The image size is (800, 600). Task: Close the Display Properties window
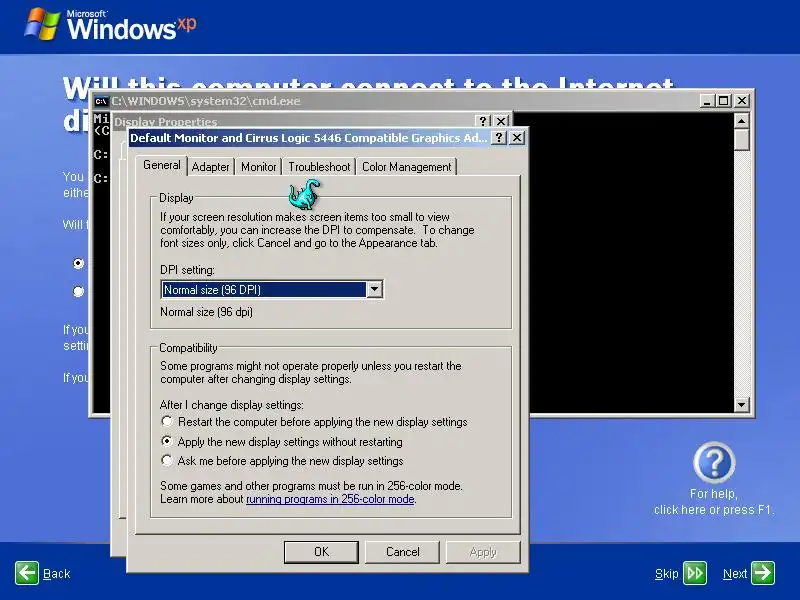click(501, 121)
